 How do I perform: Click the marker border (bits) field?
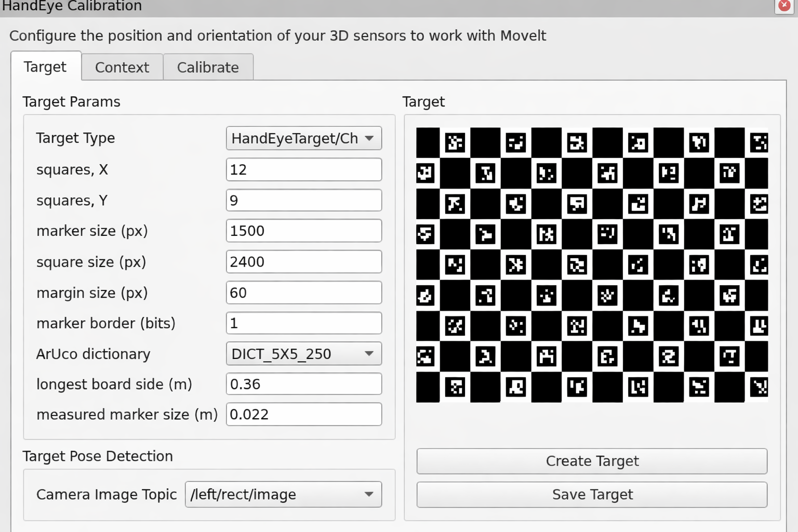303,323
